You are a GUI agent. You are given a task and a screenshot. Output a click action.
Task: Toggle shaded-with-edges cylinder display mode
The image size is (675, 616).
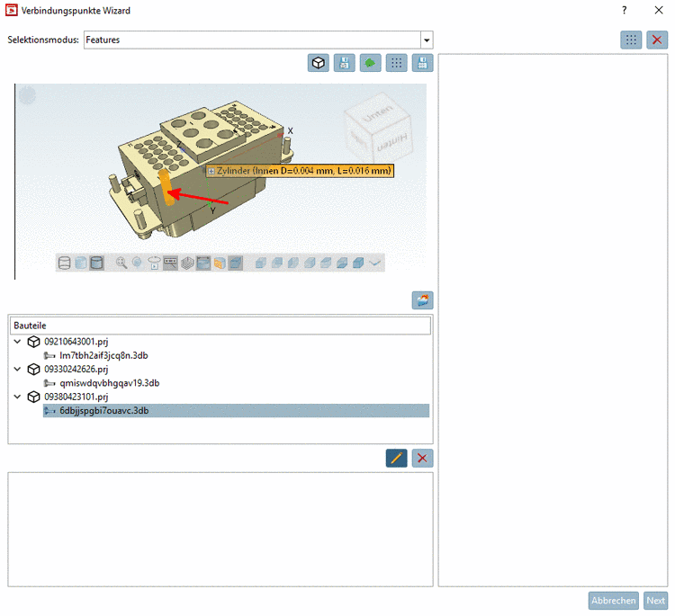[97, 263]
